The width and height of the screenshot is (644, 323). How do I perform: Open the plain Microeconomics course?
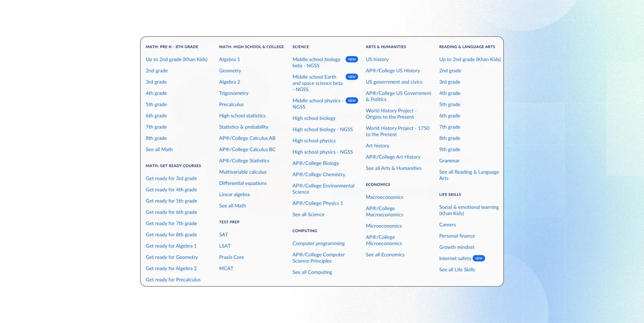pos(384,226)
